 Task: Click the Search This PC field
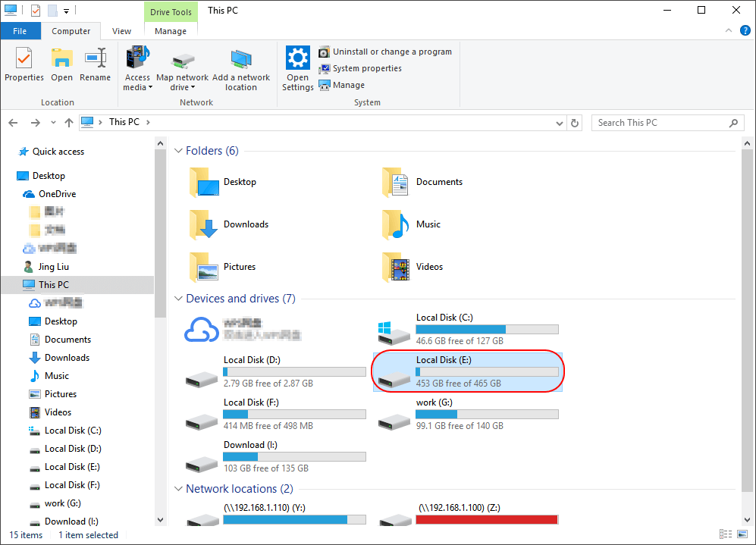click(658, 123)
